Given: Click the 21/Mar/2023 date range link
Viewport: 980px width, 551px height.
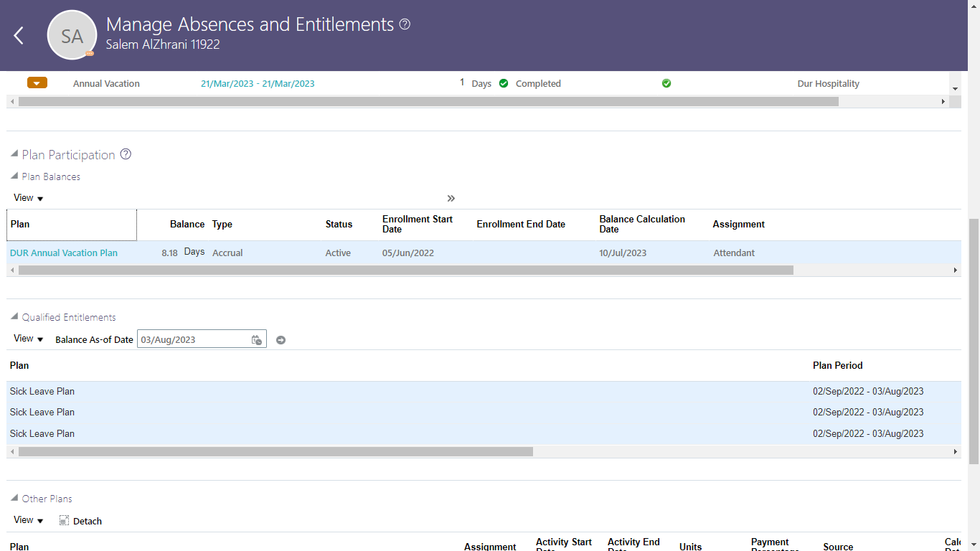Looking at the screenshot, I should [257, 83].
